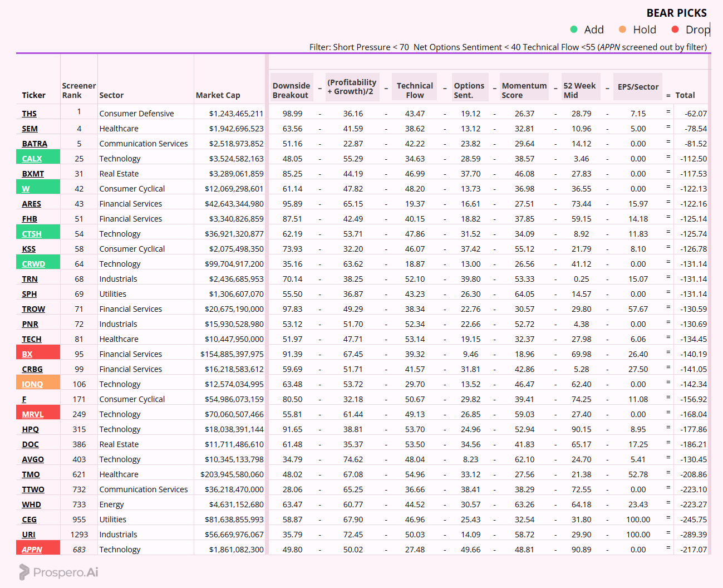Open the BXMT ticker link
The height and width of the screenshot is (588, 723).
tap(33, 174)
